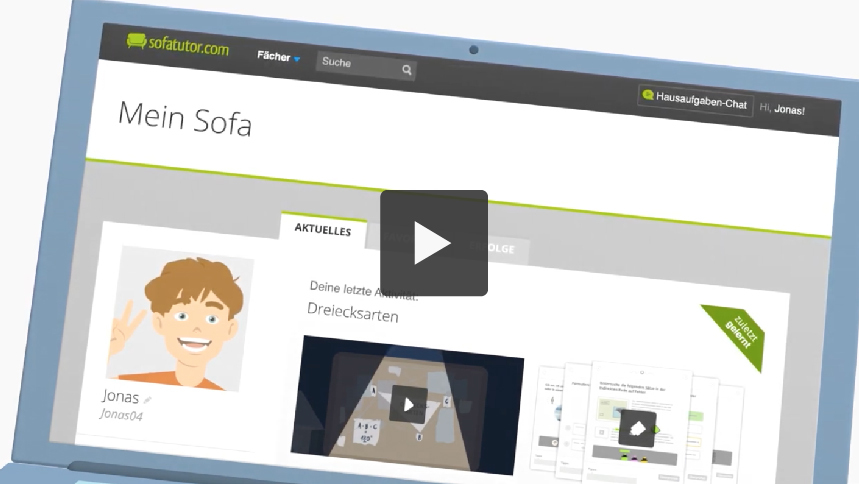Click the Jonas04 username text
The image size is (859, 484).
point(122,414)
